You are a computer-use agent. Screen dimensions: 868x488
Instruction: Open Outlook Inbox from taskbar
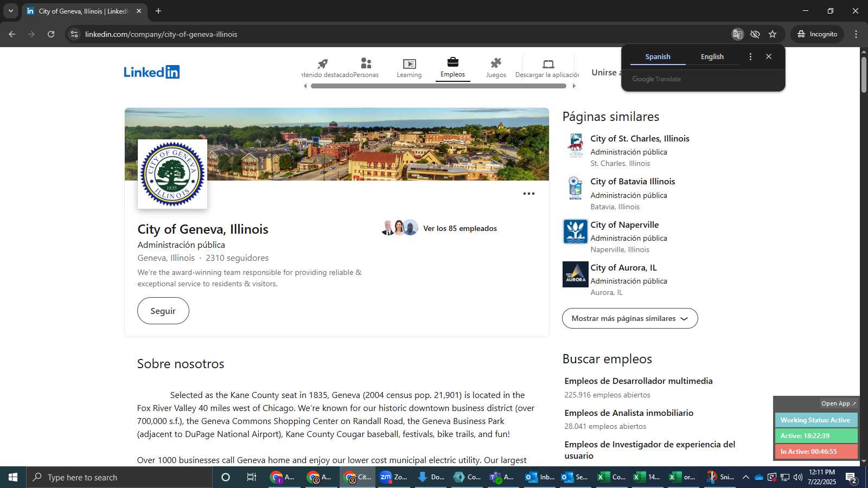[x=540, y=477]
